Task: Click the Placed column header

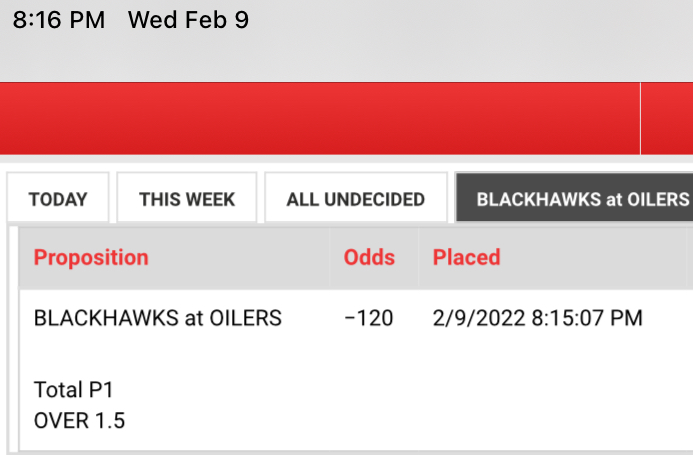Action: point(466,257)
